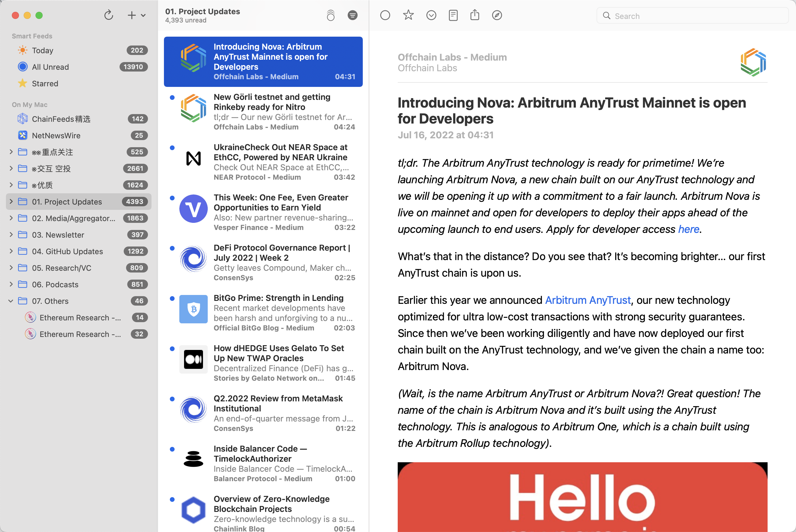Click the share icon in toolbar
Image resolution: width=796 pixels, height=532 pixels.
tap(475, 15)
